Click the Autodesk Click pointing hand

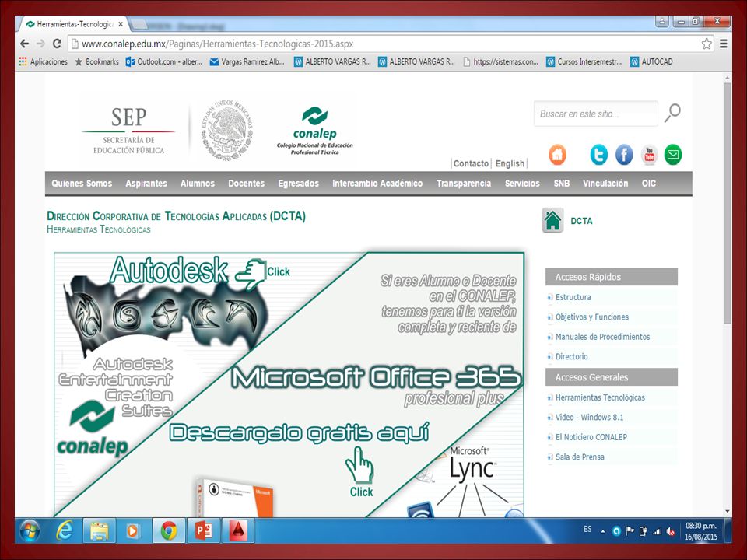pyautogui.click(x=251, y=275)
